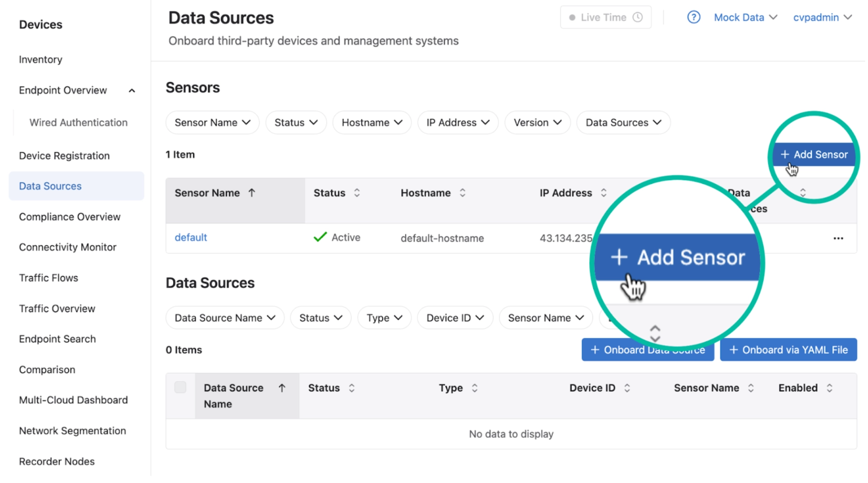The width and height of the screenshot is (868, 483).
Task: Click the Add Sensor button
Action: (x=814, y=154)
